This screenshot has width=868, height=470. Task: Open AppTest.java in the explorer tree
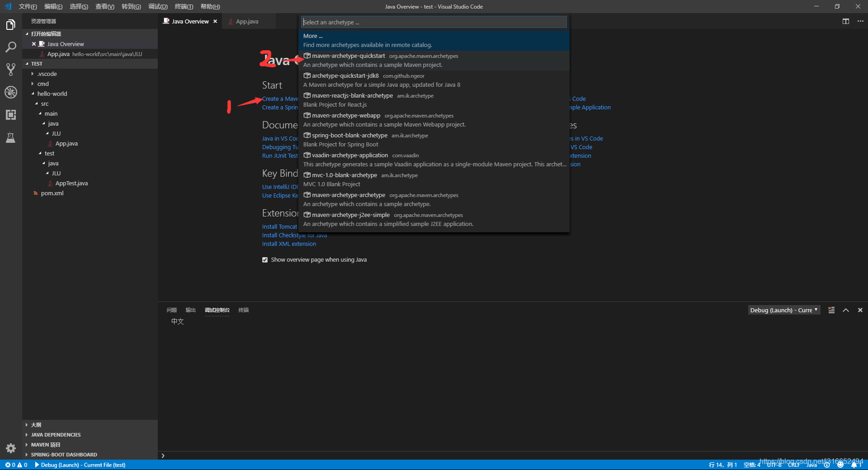[x=71, y=183]
